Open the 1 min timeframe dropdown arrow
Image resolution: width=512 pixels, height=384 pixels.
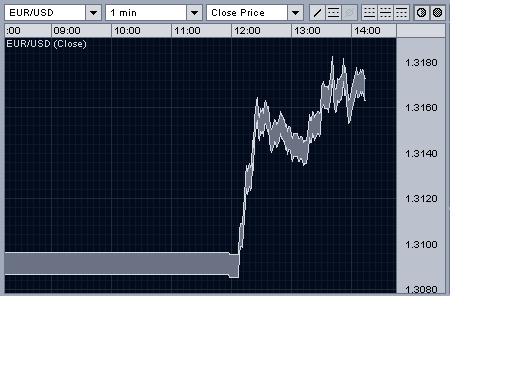pyautogui.click(x=194, y=13)
